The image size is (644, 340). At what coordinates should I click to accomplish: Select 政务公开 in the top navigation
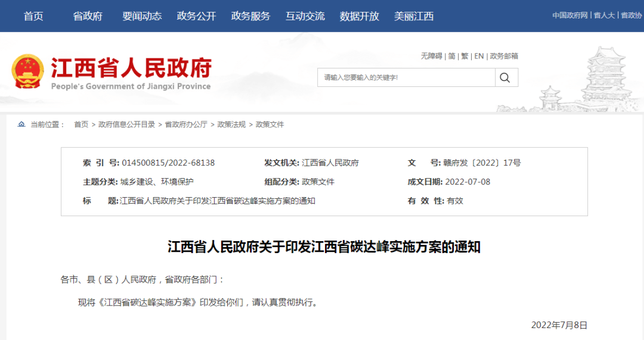tap(196, 16)
